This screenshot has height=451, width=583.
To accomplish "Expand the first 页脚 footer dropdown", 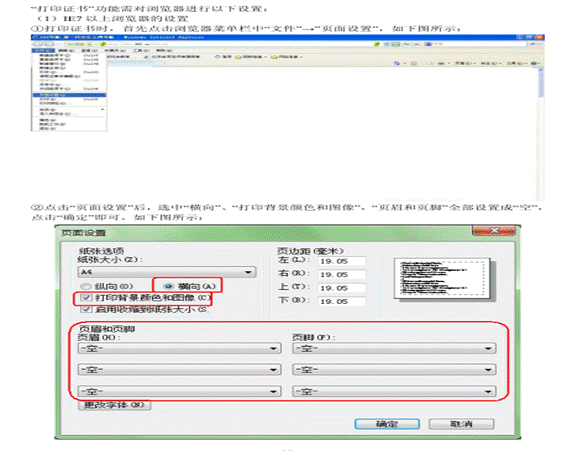I will [394, 348].
